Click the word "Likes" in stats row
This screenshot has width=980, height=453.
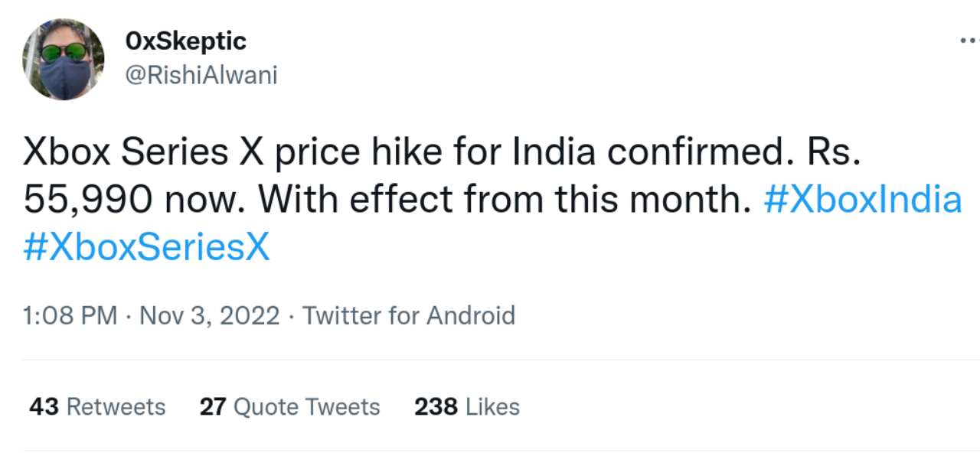(x=492, y=406)
